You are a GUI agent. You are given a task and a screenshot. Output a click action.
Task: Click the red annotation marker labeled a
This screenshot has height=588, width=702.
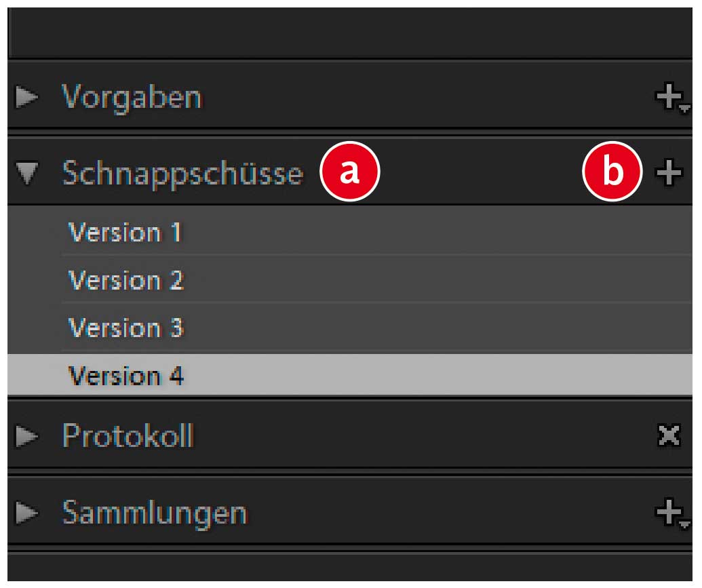click(x=349, y=173)
